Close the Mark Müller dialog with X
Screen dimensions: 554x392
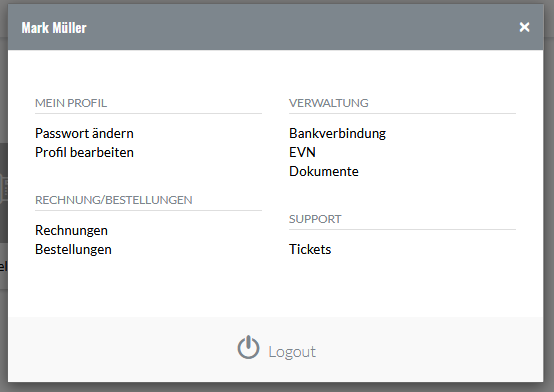pyautogui.click(x=524, y=27)
